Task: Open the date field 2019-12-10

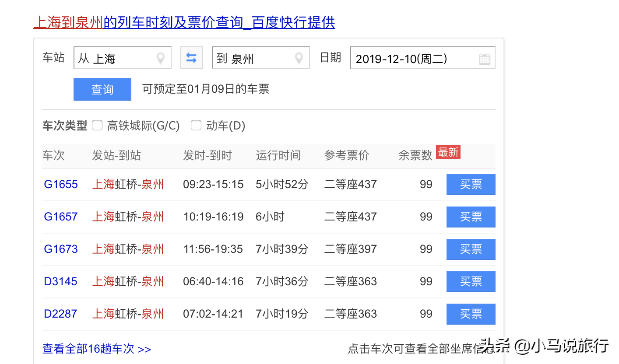Action: pos(423,58)
